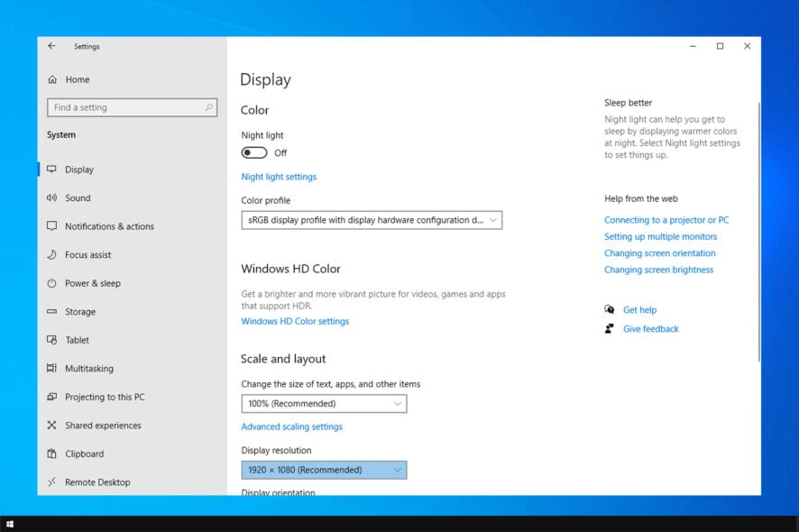Maximize the Settings window
The width and height of the screenshot is (799, 532).
[720, 46]
